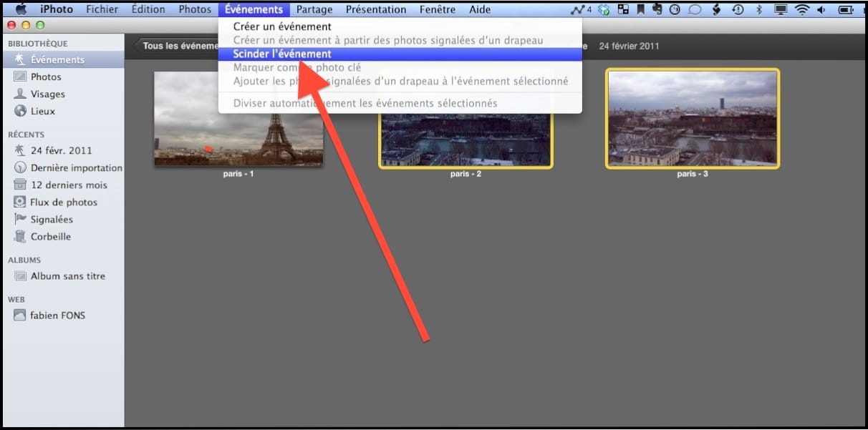This screenshot has width=868, height=430.
Task: Select Flux de photos in sidebar
Action: 64,202
